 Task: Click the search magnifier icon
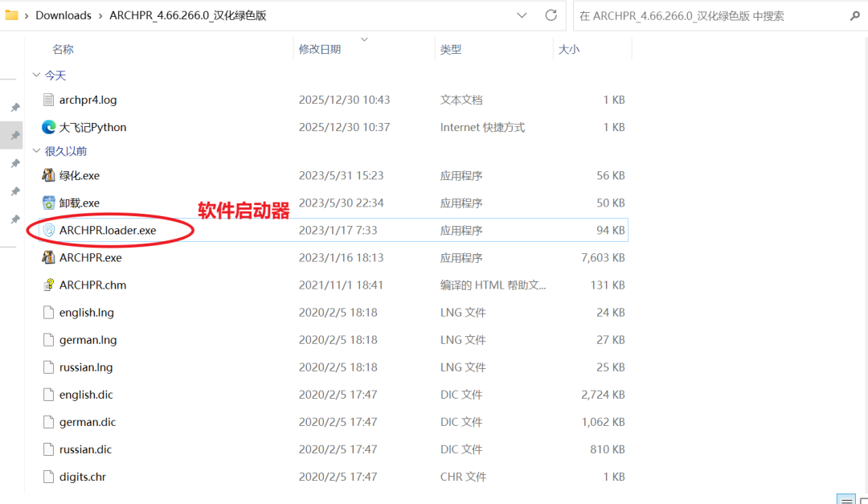(x=854, y=16)
